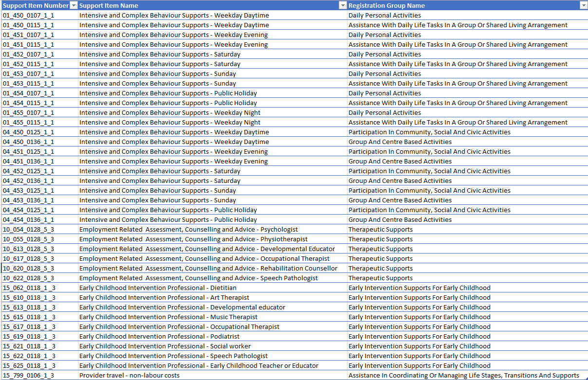This screenshot has width=588, height=380.
Task: Select the Podiatrist support item name cell
Action: pos(213,336)
